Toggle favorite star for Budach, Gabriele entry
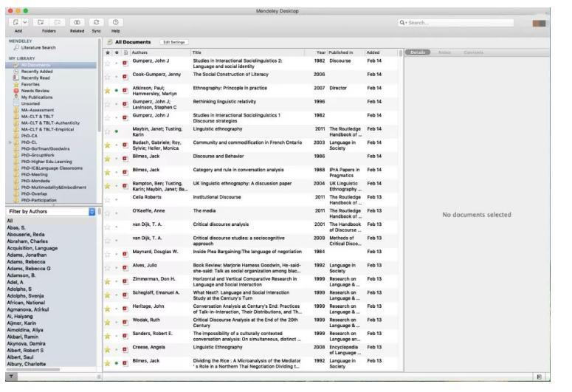This screenshot has height=392, width=572. 107,145
